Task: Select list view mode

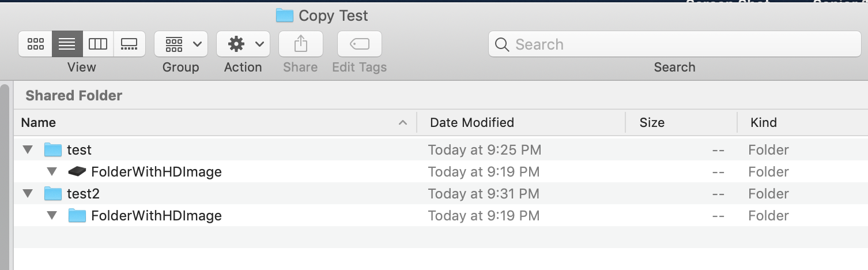Action: [x=67, y=44]
